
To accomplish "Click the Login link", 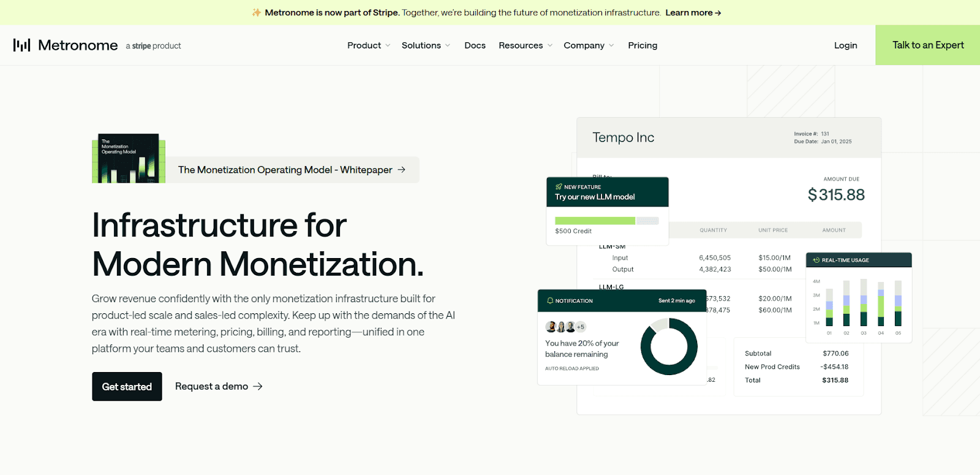I will [845, 45].
